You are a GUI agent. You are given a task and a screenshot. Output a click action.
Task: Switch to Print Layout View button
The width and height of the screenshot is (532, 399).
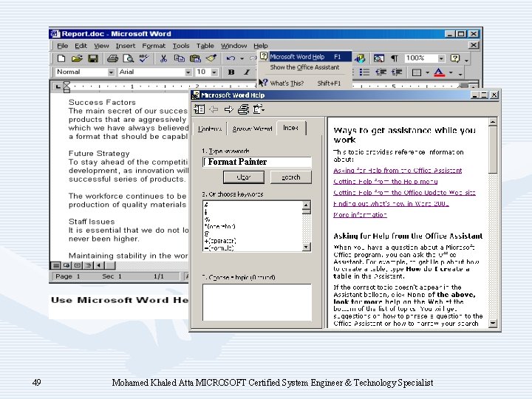(78, 265)
